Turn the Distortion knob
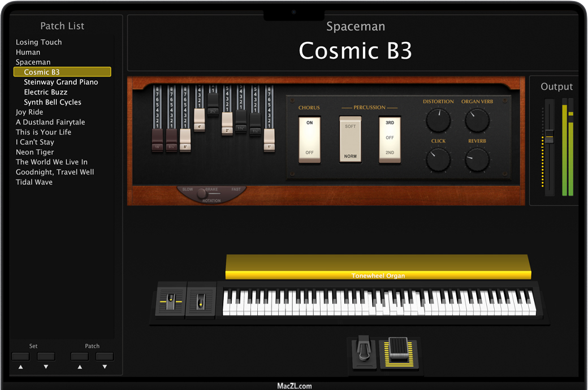The image size is (588, 390). tap(438, 120)
